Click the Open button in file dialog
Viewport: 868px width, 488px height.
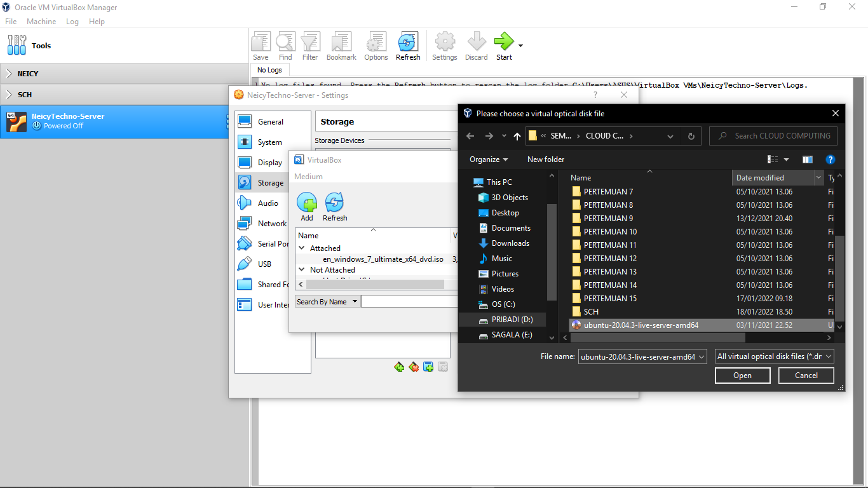coord(743,376)
